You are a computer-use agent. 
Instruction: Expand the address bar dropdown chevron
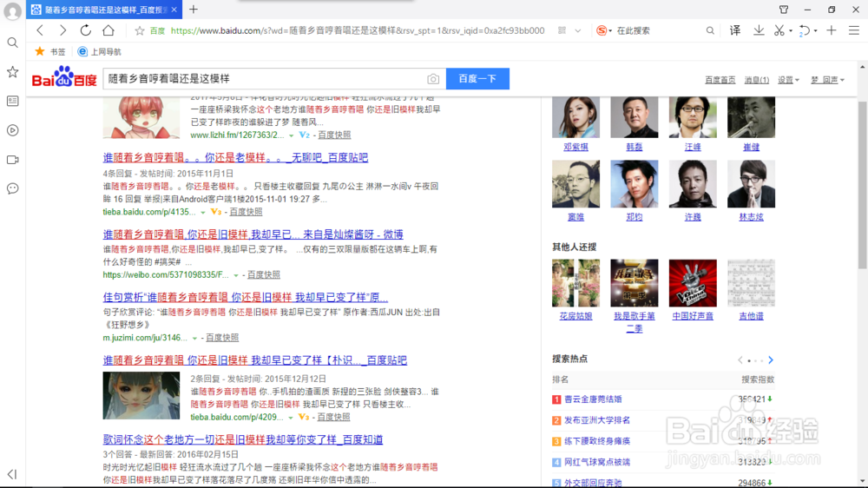point(578,31)
